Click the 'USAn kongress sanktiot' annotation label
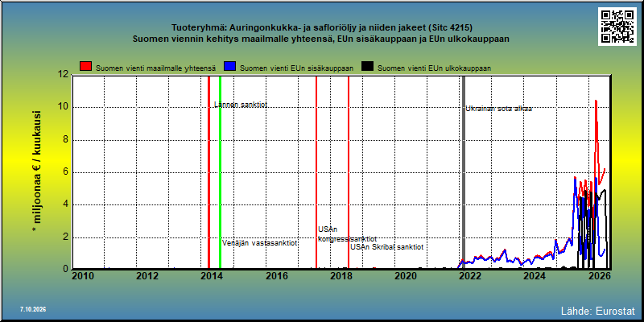This screenshot has height=322, width=644. 347,234
